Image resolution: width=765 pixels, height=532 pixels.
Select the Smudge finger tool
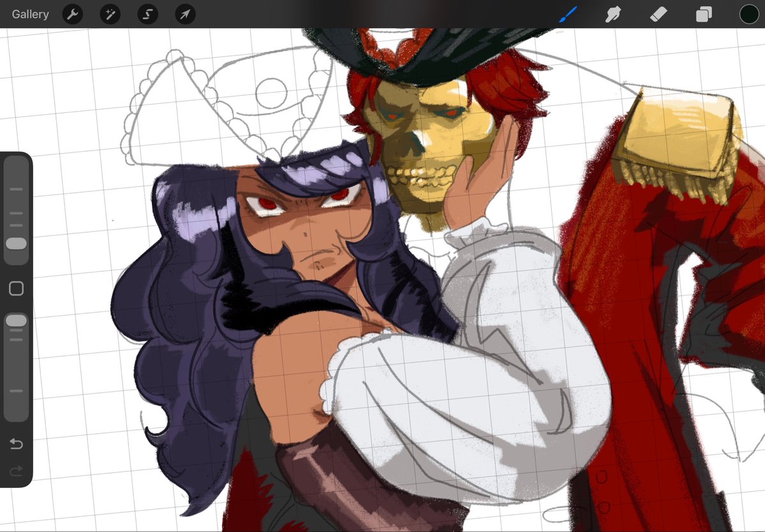pos(613,14)
